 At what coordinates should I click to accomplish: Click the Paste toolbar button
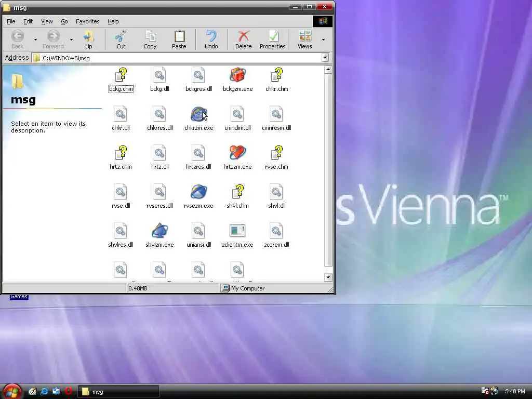pos(179,39)
